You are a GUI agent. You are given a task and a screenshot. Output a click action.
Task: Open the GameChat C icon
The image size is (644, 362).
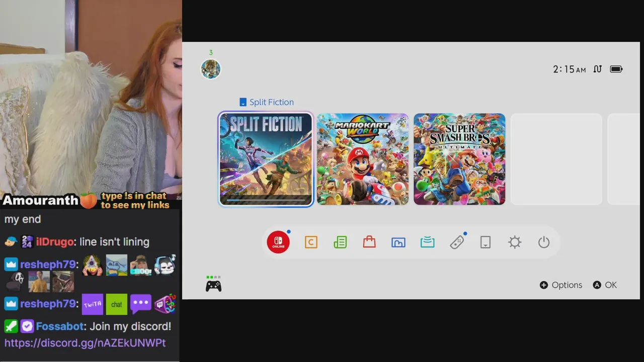pyautogui.click(x=311, y=242)
